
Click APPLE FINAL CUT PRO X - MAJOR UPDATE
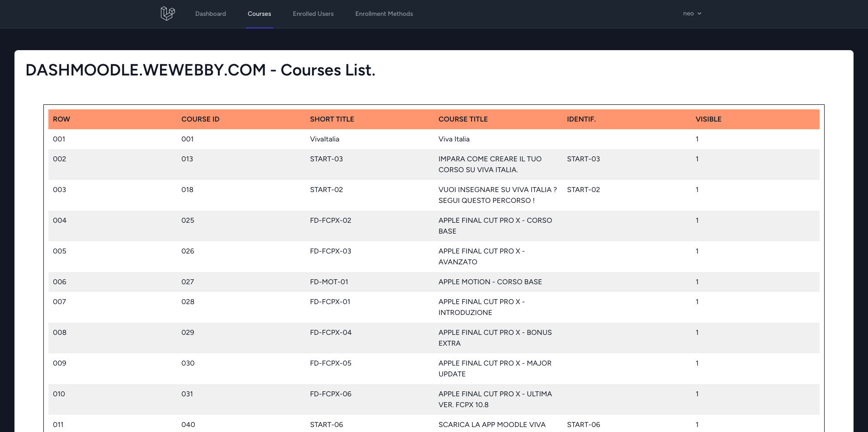point(495,369)
